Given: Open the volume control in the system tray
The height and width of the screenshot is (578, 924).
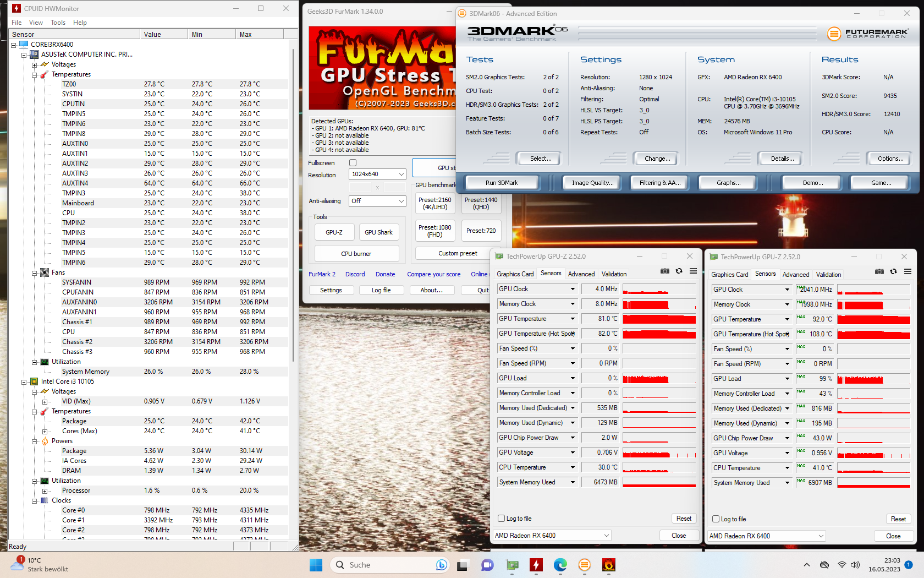Looking at the screenshot, I should (855, 565).
